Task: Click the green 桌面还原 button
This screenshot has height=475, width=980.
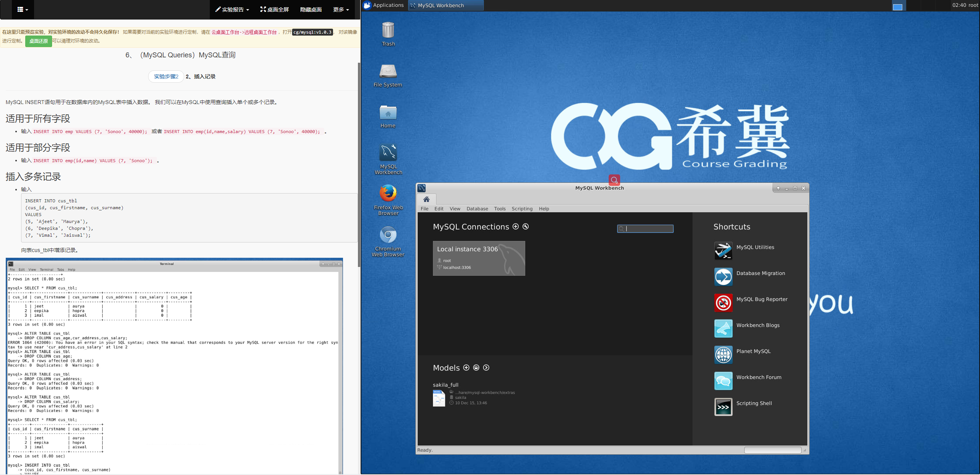Action: (39, 41)
